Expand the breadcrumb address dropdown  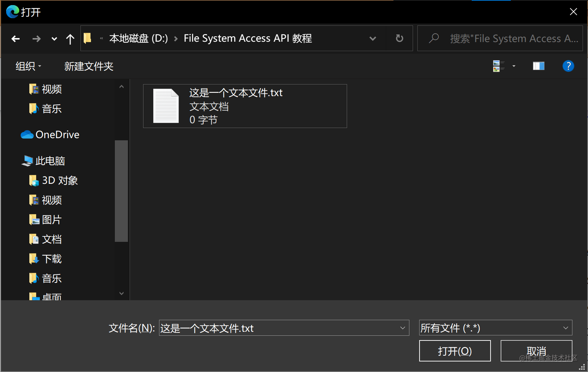[x=373, y=38]
